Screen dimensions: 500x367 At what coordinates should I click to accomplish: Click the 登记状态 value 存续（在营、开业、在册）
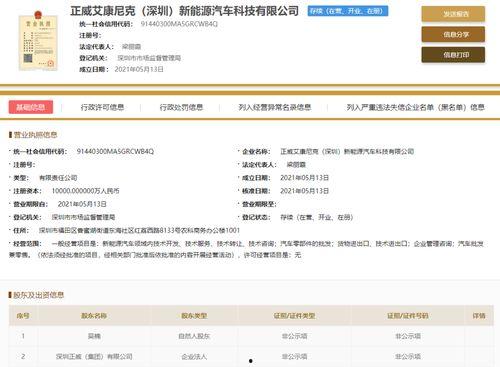[316, 217]
